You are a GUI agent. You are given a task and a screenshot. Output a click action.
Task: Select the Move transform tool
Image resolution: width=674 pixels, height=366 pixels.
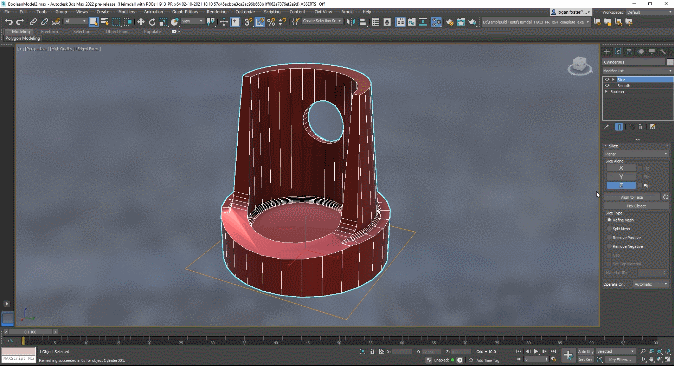(141, 22)
